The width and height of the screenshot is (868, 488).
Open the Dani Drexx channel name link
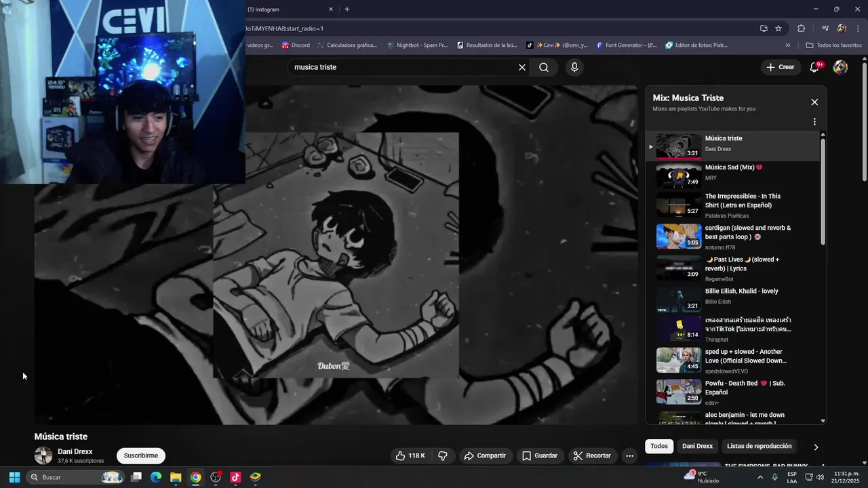pos(75,451)
